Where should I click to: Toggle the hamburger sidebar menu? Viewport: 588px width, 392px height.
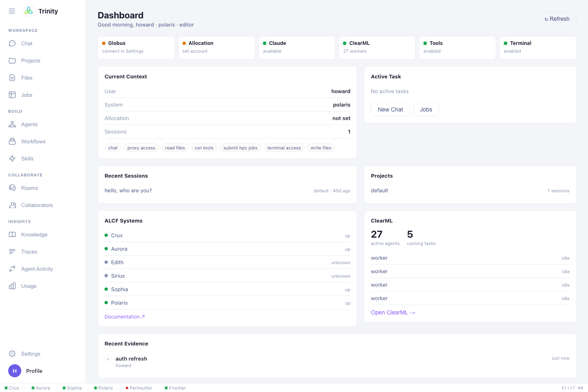tap(12, 11)
